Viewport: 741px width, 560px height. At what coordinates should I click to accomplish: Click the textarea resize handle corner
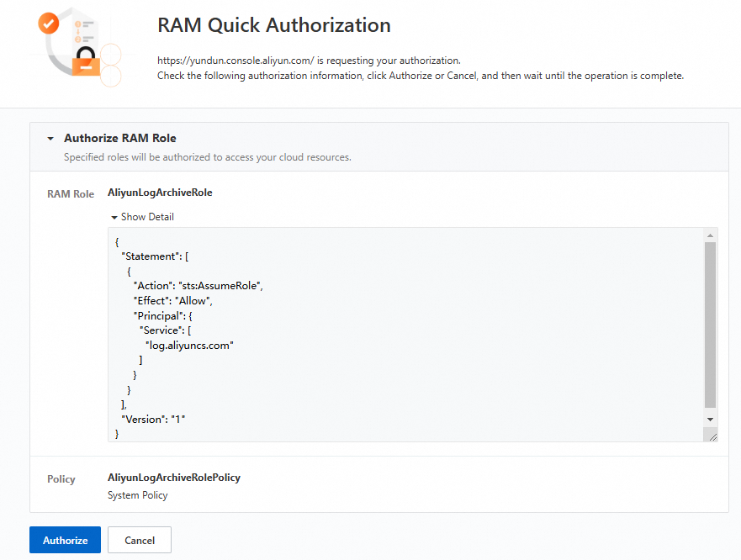point(712,437)
